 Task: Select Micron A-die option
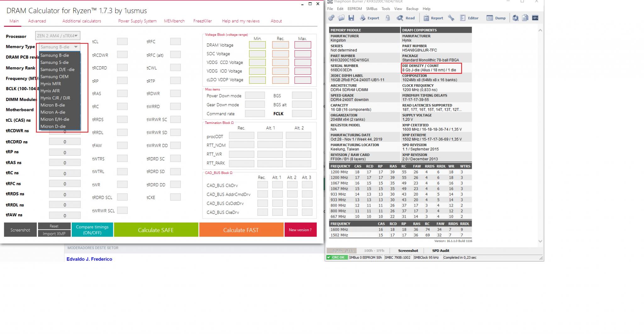pos(60,112)
